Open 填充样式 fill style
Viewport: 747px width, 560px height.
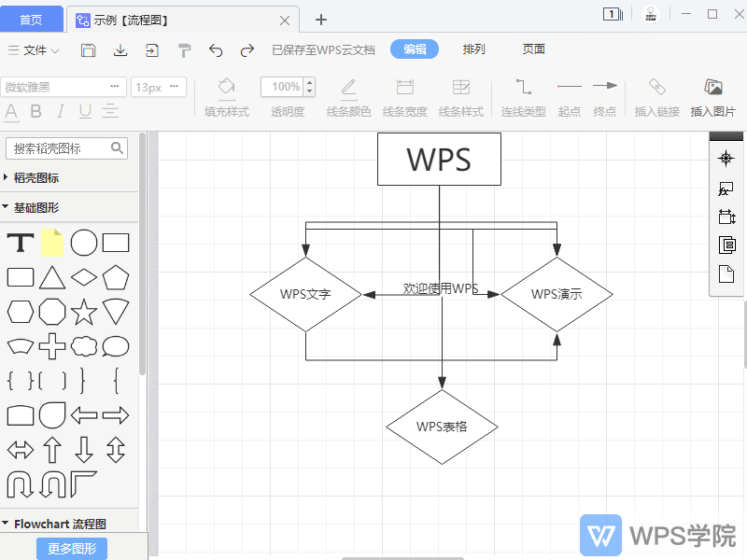[x=227, y=98]
